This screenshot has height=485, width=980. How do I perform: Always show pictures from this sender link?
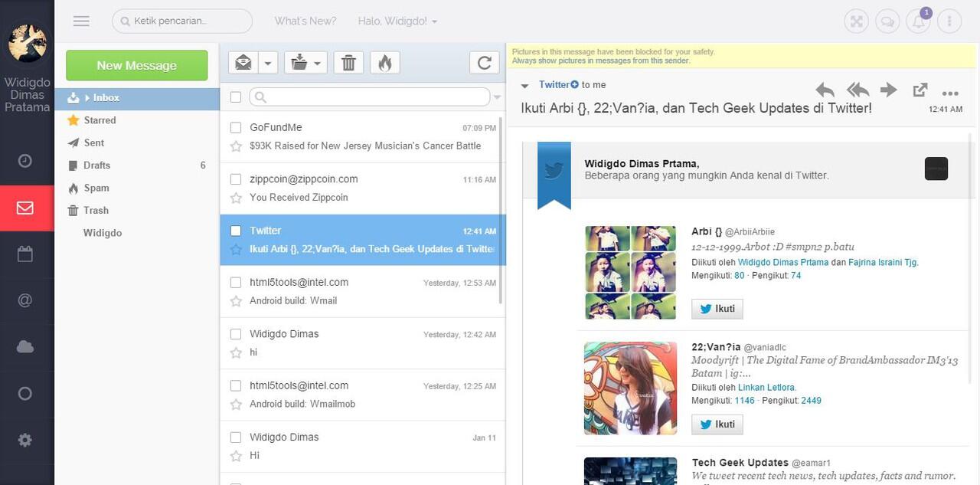coord(601,61)
